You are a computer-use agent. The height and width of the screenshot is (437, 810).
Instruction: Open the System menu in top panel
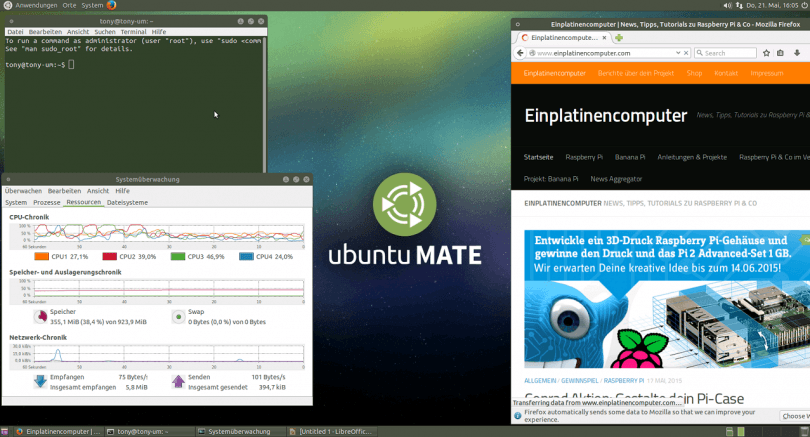point(92,5)
